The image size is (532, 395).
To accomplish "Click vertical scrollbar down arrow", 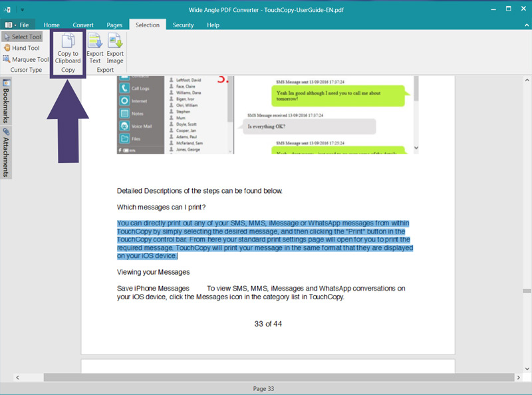I will 527,368.
